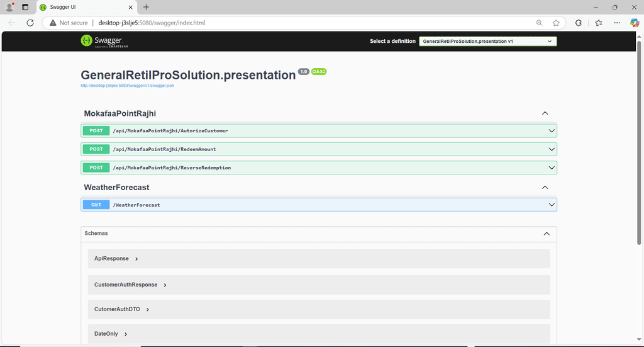This screenshot has width=644, height=347.
Task: Open the Select a definition dropdown
Action: point(487,41)
